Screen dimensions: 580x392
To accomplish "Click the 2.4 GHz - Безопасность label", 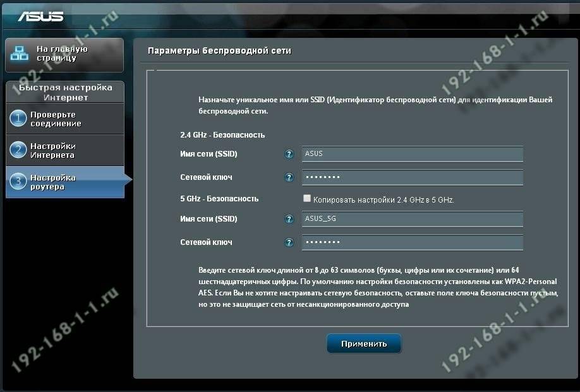I will [222, 135].
